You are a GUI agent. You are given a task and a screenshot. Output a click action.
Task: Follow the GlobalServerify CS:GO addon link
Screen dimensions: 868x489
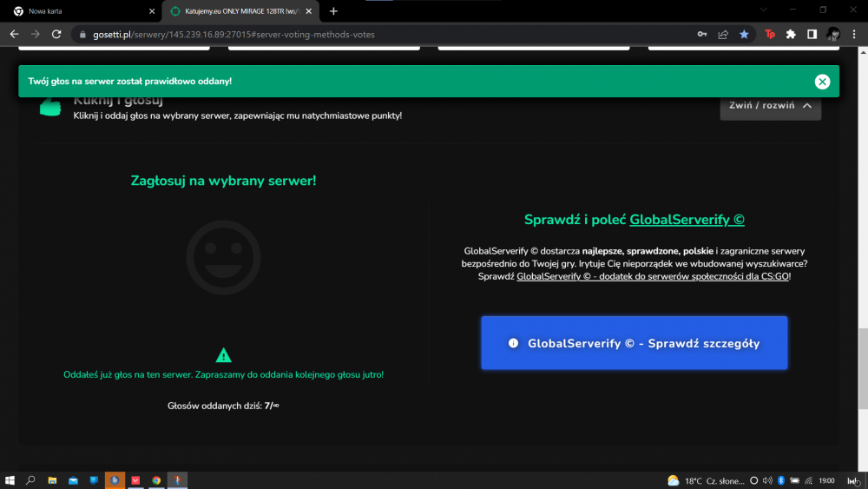coord(653,276)
